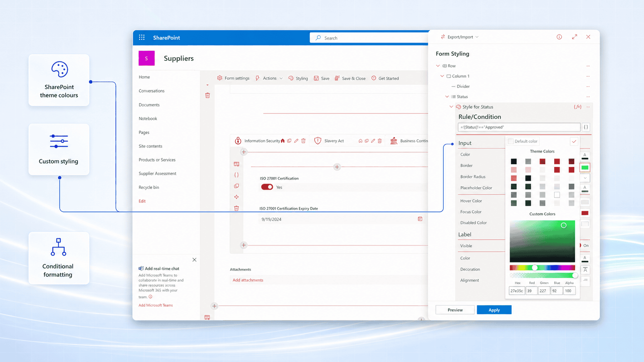This screenshot has width=644, height=362.
Task: Open Styling from the form toolbar
Action: tap(298, 78)
